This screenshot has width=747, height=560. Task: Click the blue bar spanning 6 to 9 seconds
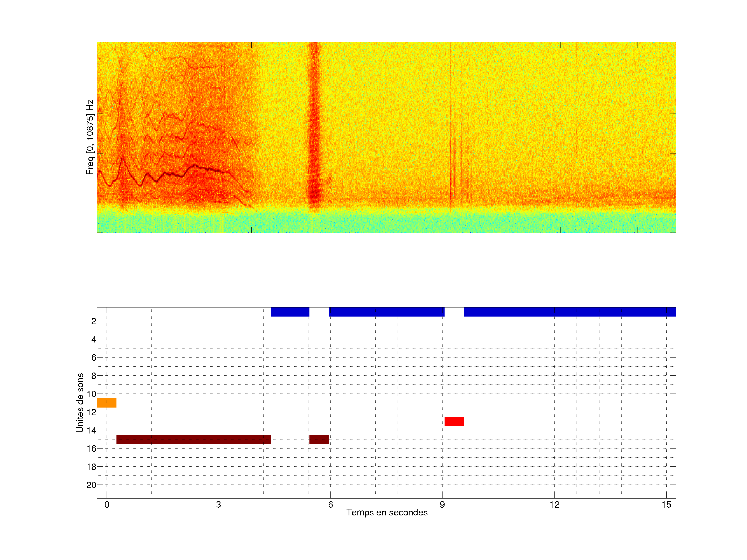pos(386,312)
